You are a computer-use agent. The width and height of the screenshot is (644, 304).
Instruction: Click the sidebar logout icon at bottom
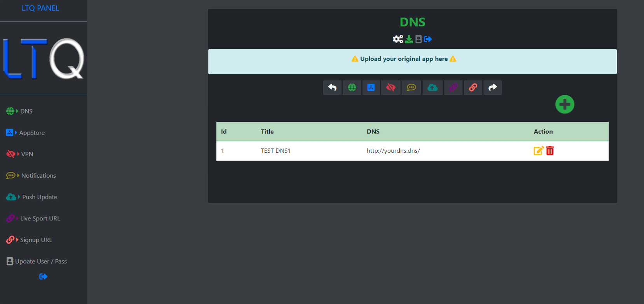coord(43,276)
